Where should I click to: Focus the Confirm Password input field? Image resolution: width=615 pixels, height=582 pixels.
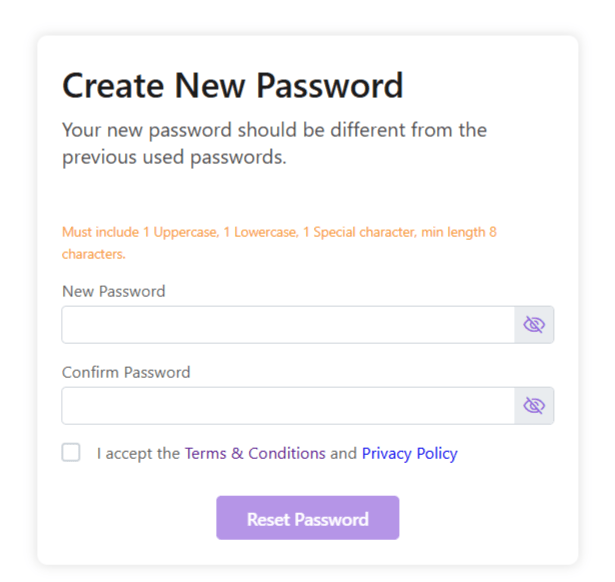click(288, 406)
